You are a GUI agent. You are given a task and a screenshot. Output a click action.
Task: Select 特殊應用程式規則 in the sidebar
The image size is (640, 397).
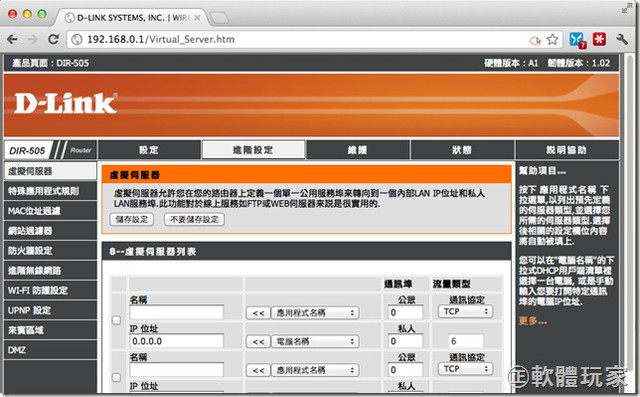[50, 191]
